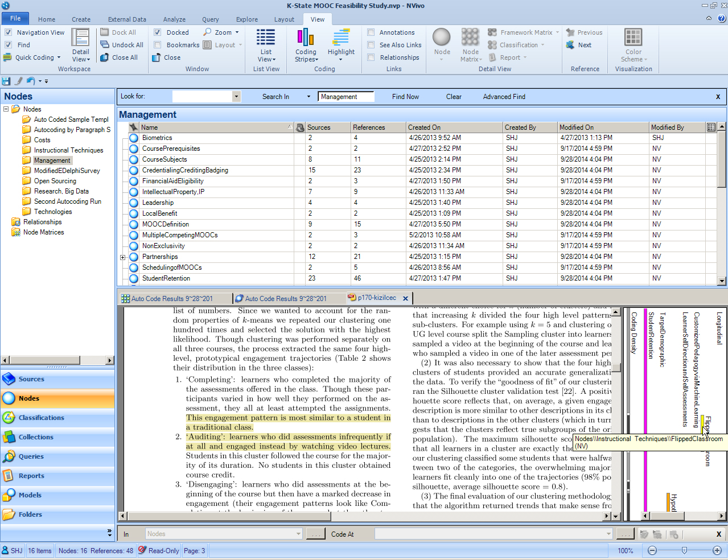728x560 pixels.
Task: Close the p170-kizilcec tab
Action: pyautogui.click(x=405, y=298)
